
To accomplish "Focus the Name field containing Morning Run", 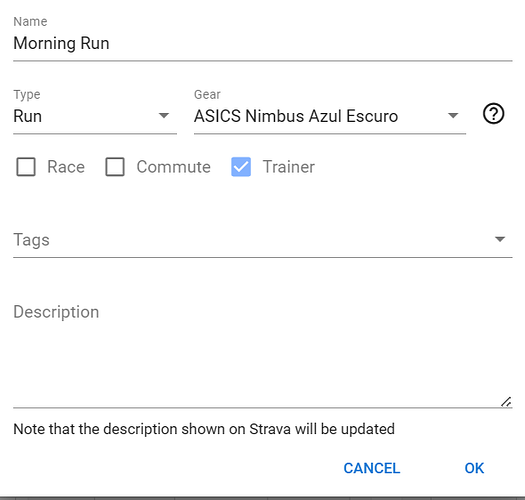I will tap(263, 44).
